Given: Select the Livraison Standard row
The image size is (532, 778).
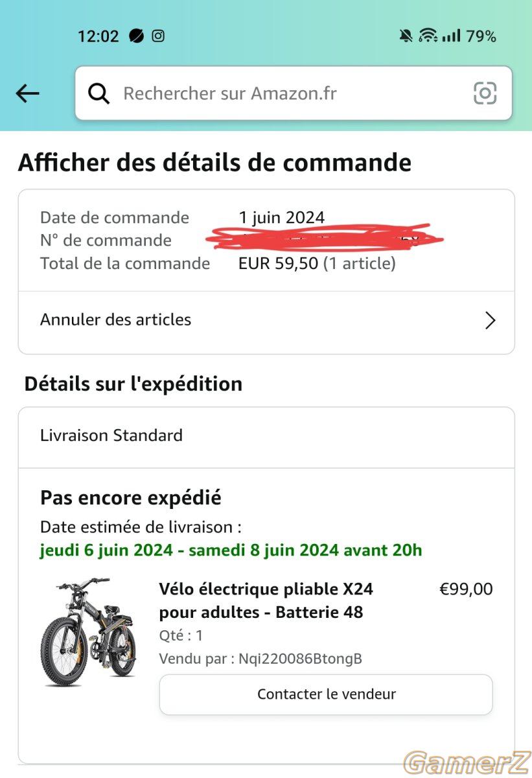Looking at the screenshot, I should pos(266,436).
